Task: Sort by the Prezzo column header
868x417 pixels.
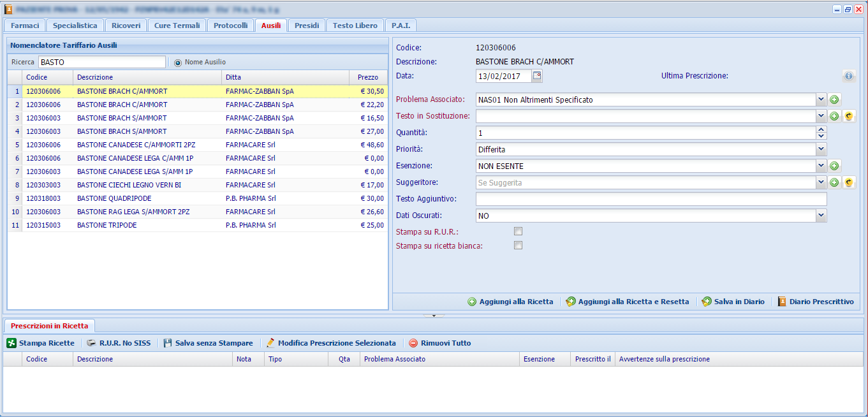Action: [368, 77]
